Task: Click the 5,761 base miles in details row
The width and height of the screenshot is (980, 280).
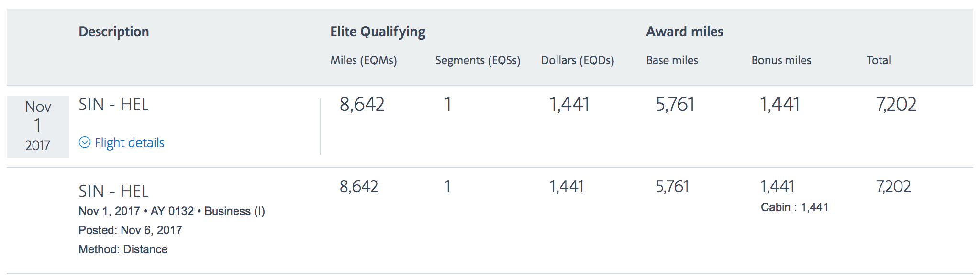Action: tap(672, 186)
